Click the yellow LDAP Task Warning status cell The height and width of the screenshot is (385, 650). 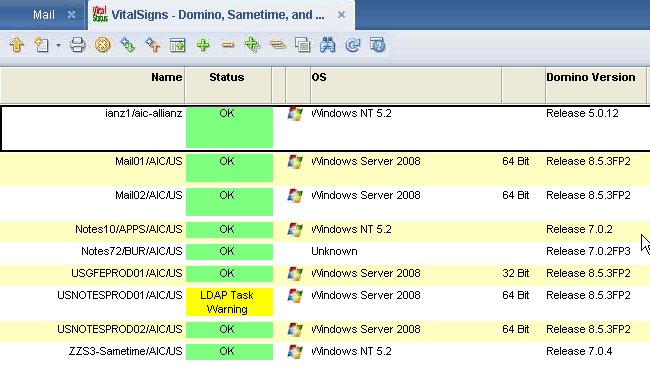(x=229, y=302)
